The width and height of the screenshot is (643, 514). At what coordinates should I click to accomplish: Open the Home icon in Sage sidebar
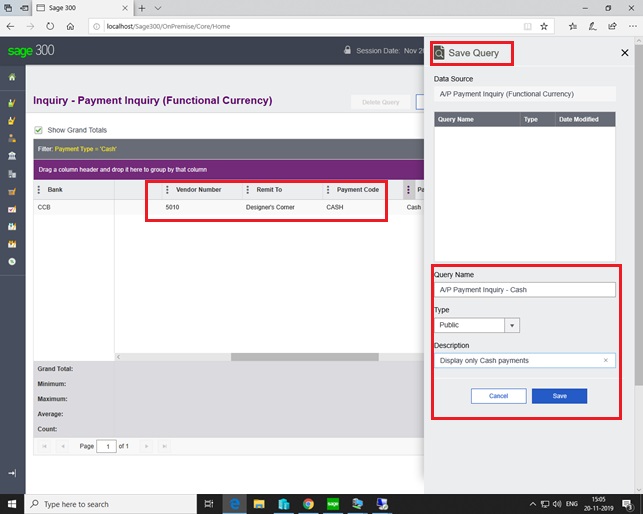12,77
